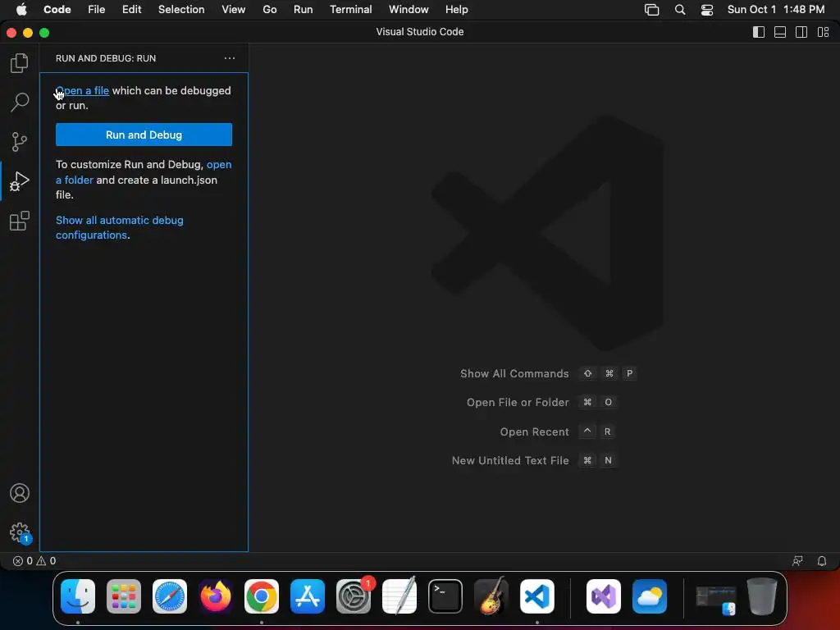
Task: Open the File menu
Action: point(97,10)
